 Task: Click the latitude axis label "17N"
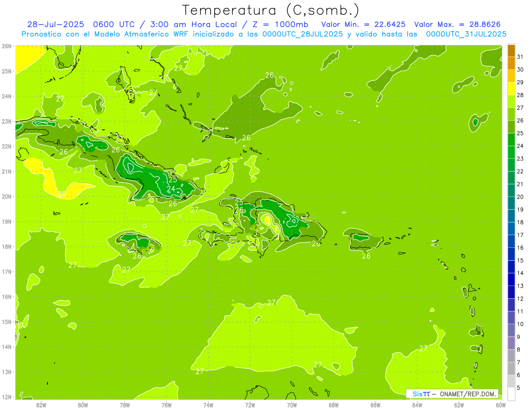pyautogui.click(x=6, y=271)
